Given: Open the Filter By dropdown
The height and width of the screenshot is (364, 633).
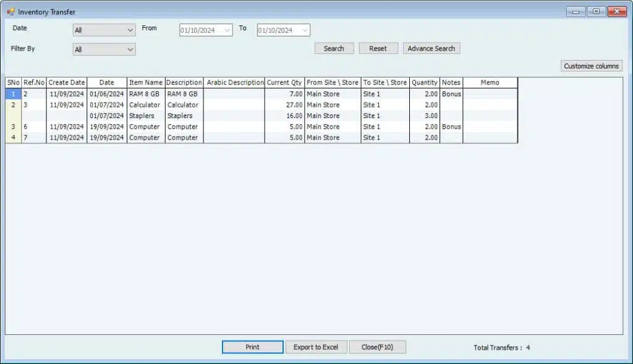Looking at the screenshot, I should point(104,49).
